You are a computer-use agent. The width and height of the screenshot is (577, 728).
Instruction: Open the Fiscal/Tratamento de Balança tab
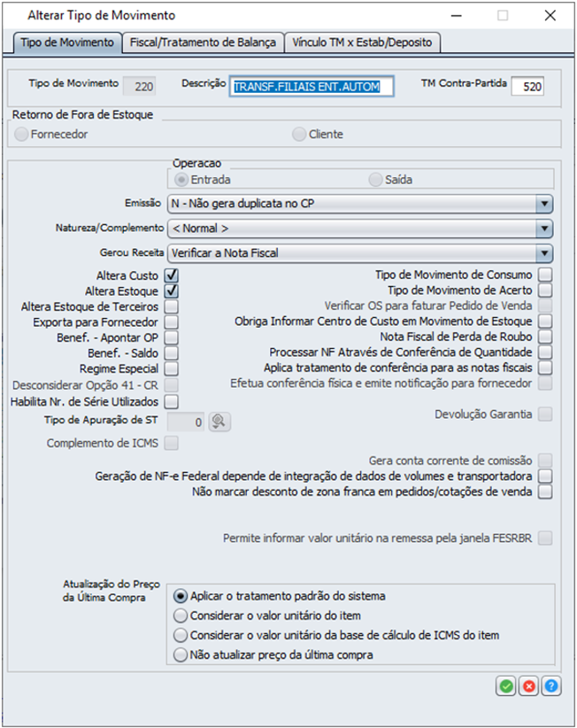(203, 43)
